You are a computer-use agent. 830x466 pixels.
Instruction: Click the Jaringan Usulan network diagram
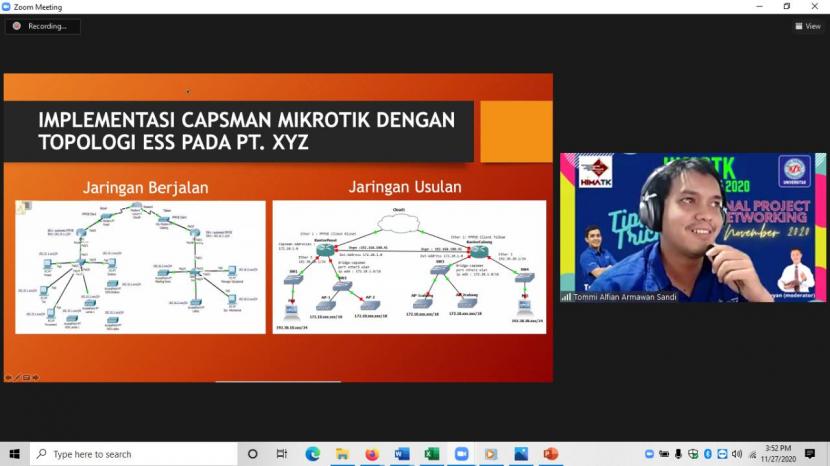(x=409, y=267)
